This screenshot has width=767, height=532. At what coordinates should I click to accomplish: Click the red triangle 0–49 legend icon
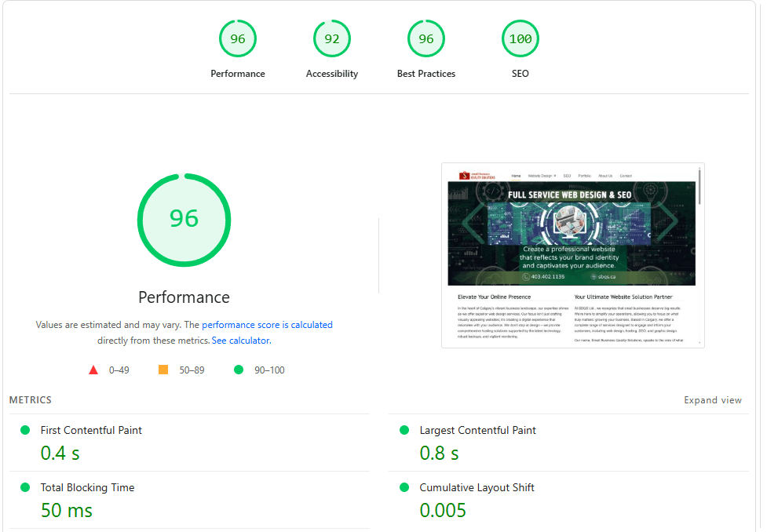pos(93,370)
